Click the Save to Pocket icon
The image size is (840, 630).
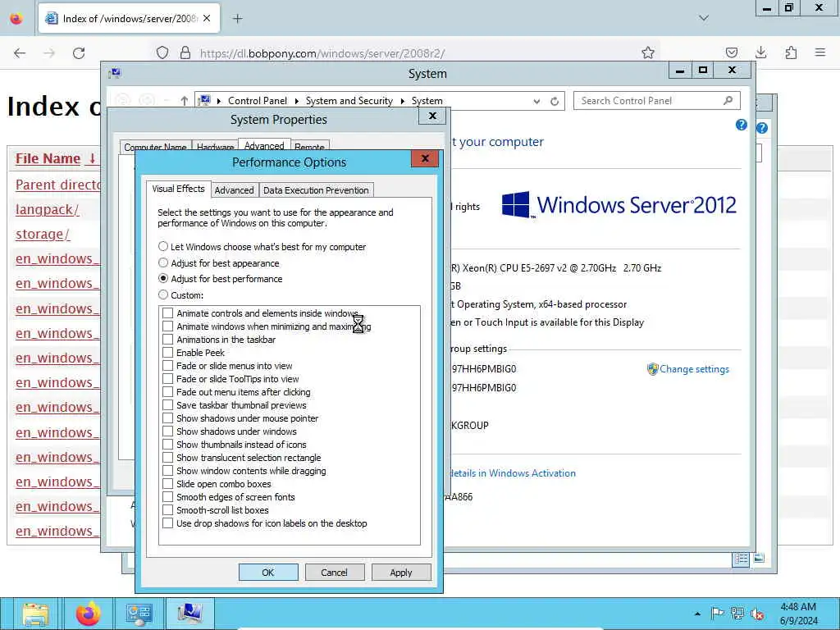coord(731,52)
